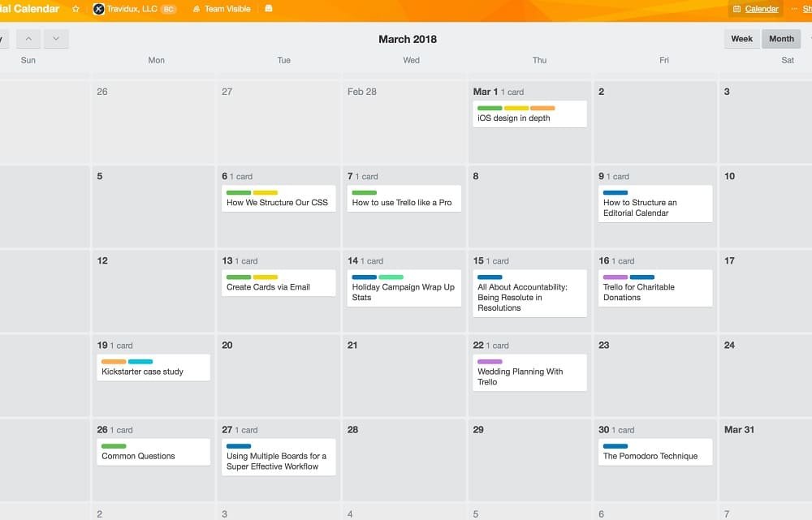812x520 pixels.
Task: Open the Kickstarter case study card
Action: pyautogui.click(x=153, y=367)
